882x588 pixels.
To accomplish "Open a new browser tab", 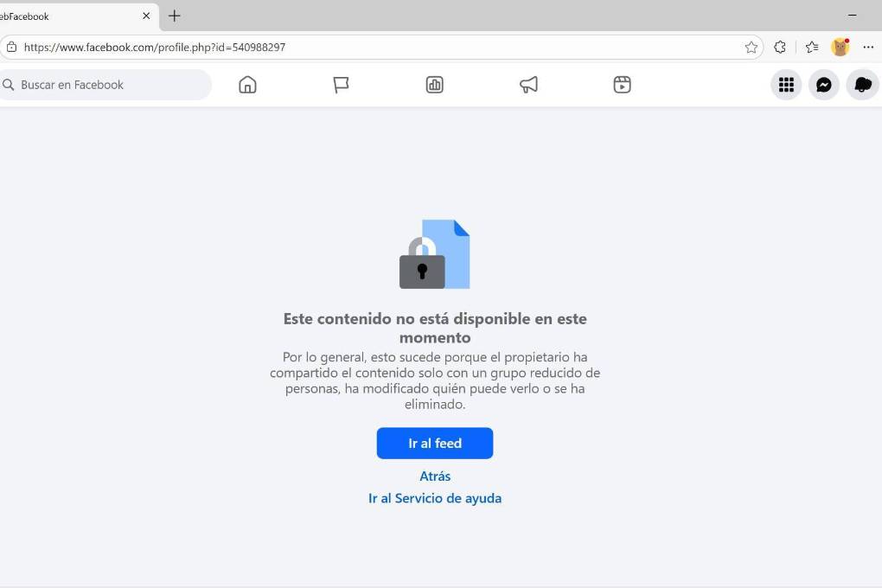I will [x=175, y=16].
